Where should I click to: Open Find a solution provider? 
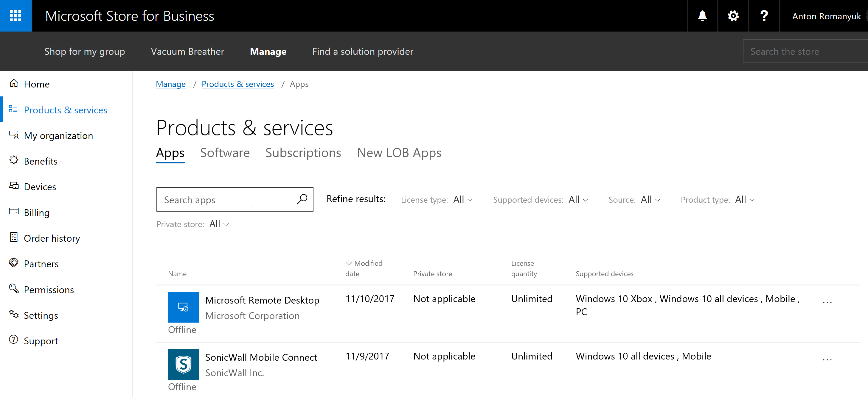coord(363,51)
